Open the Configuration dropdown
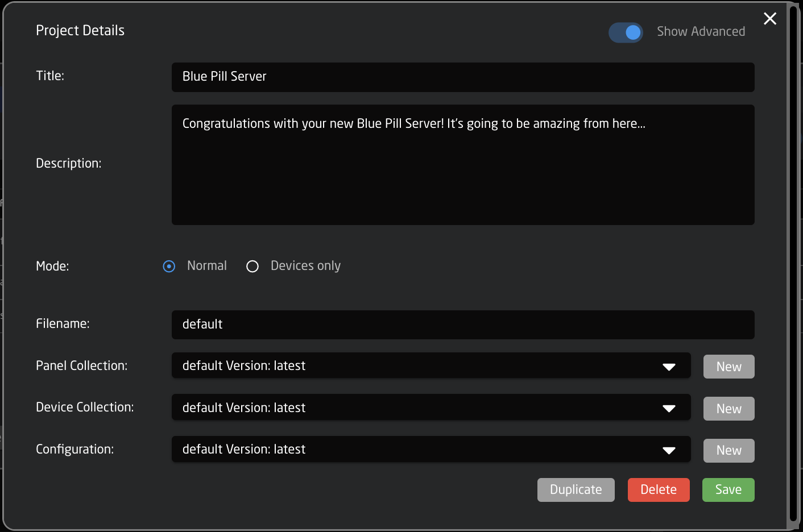803x532 pixels. coord(421,450)
